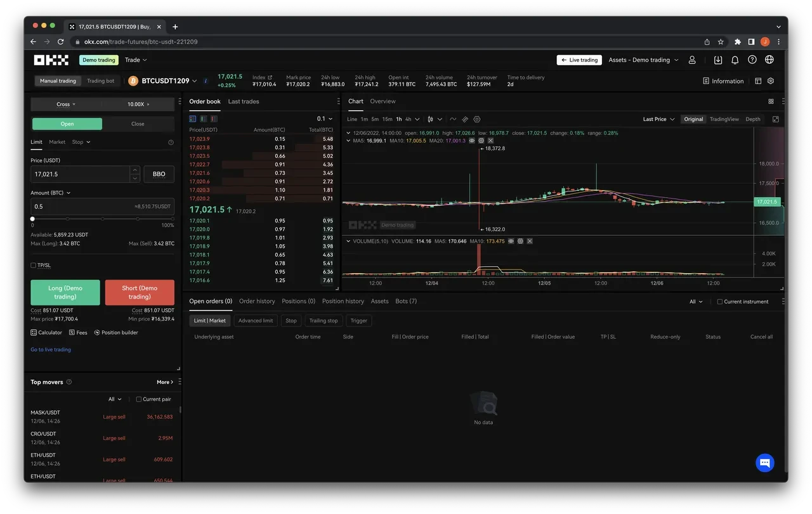Open the Calculator
Screen dimensions: 812x514
click(46, 333)
